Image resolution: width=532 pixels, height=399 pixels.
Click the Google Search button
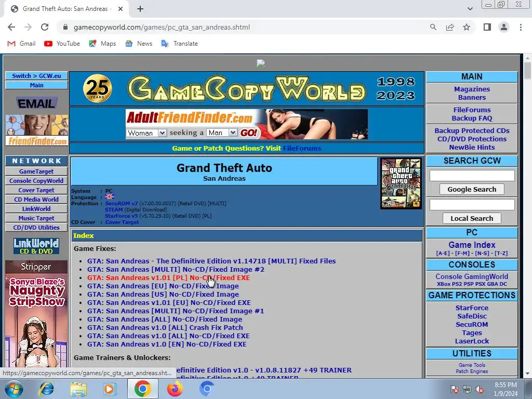(472, 189)
